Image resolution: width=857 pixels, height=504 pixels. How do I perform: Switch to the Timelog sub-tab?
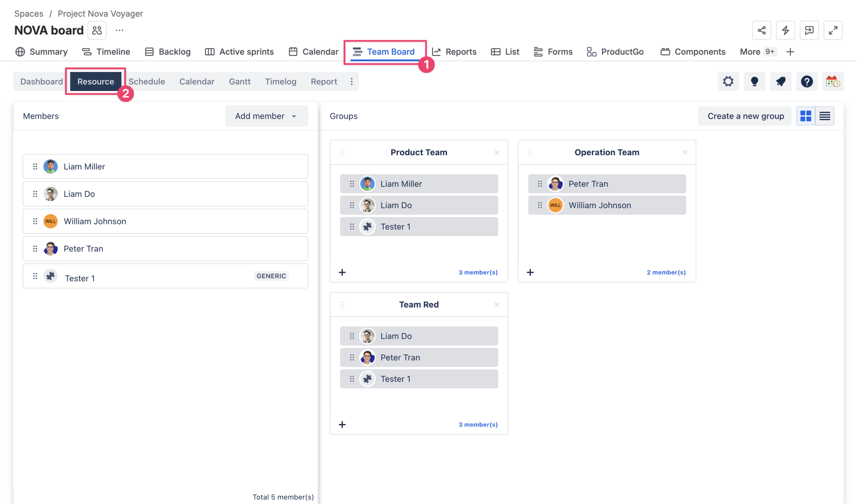[x=281, y=82]
